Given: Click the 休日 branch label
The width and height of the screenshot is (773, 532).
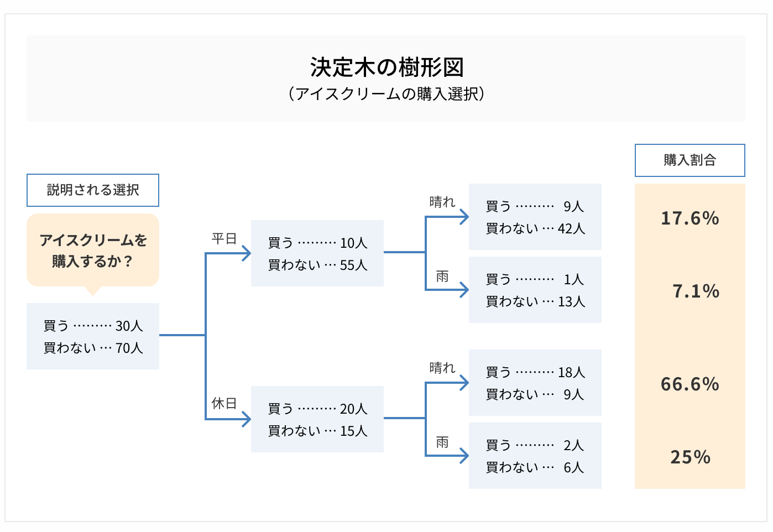Looking at the screenshot, I should tap(224, 404).
